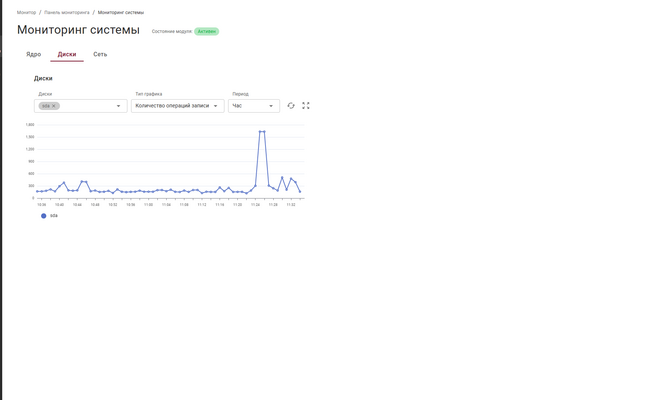Click the Количество операций записи field text
Image resolution: width=670 pixels, height=400 pixels.
tap(172, 106)
